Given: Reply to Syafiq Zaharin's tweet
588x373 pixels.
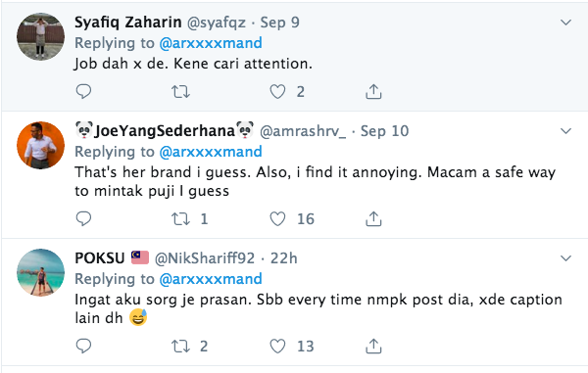Looking at the screenshot, I should pyautogui.click(x=83, y=91).
